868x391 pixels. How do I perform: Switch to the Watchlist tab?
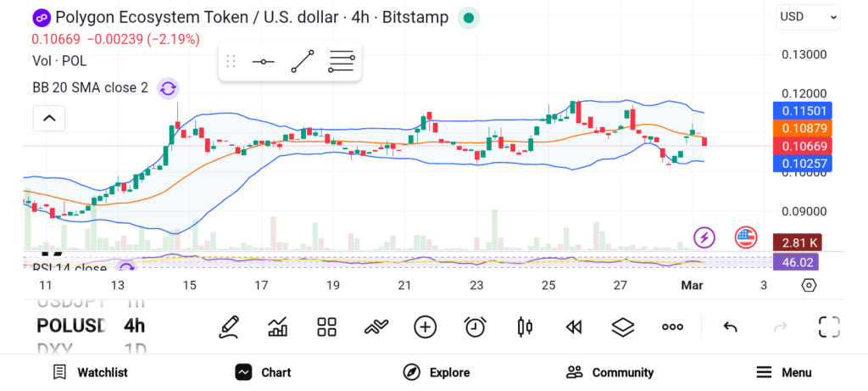tap(90, 372)
